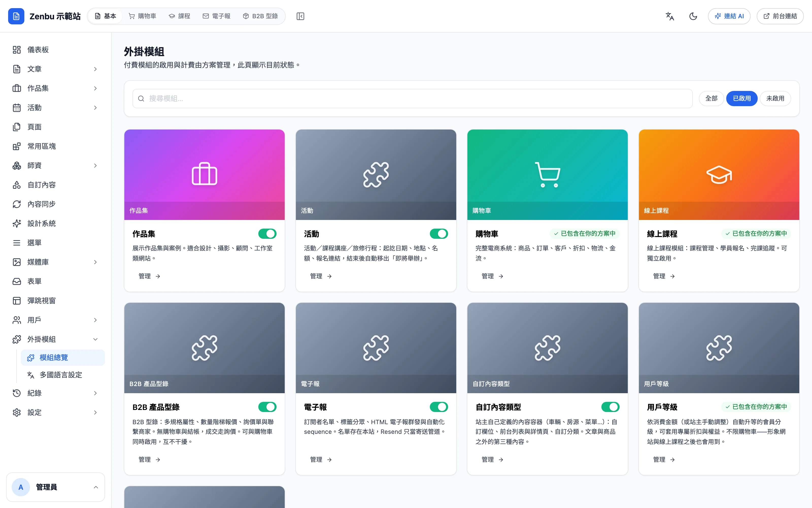Image resolution: width=812 pixels, height=508 pixels.
Task: Switch off the 自訂內容類型 toggle
Action: click(610, 407)
